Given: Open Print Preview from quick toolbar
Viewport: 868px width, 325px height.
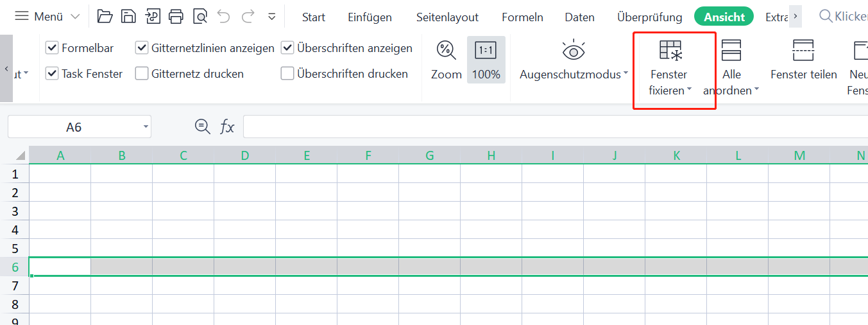Looking at the screenshot, I should pos(200,17).
